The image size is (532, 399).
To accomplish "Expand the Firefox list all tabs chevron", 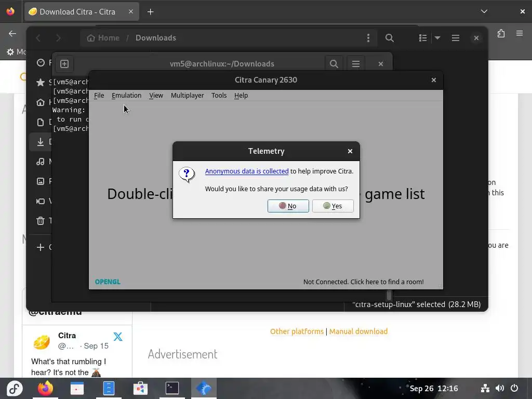I will pyautogui.click(x=484, y=11).
